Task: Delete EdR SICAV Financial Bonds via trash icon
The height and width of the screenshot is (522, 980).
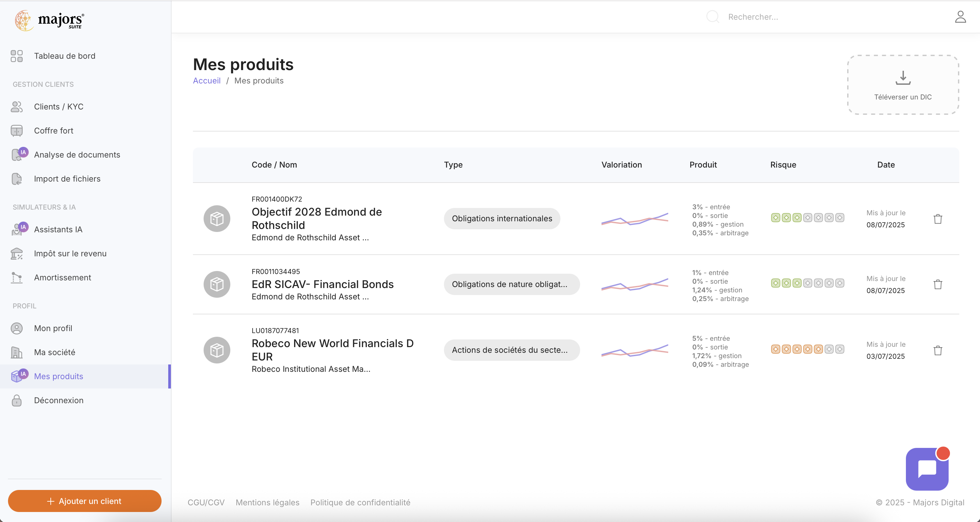Action: (938, 284)
